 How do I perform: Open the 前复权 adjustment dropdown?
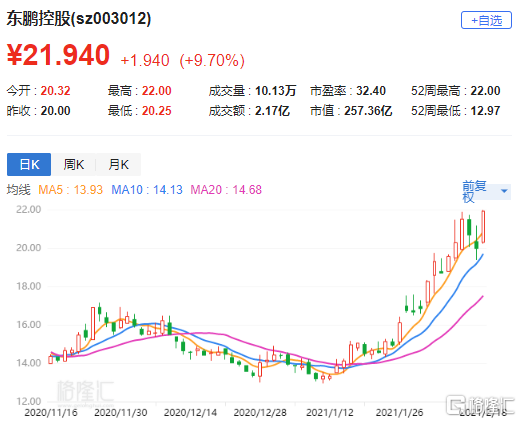click(486, 191)
